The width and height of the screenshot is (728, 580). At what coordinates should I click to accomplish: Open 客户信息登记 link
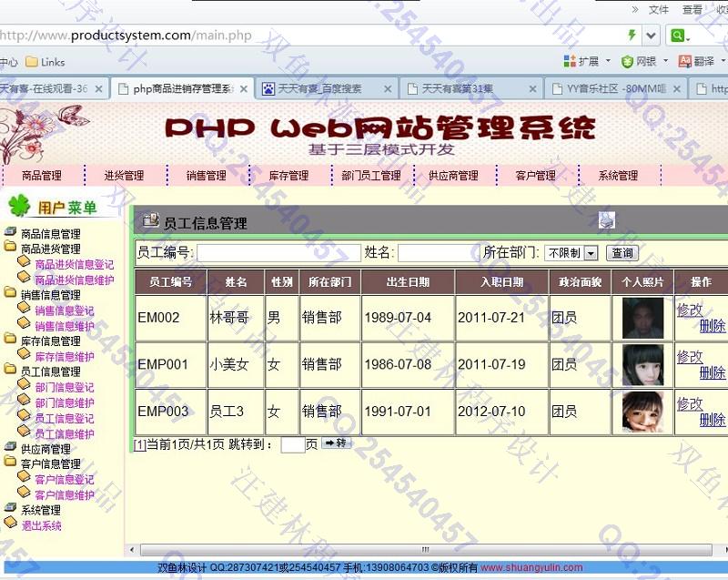point(65,479)
